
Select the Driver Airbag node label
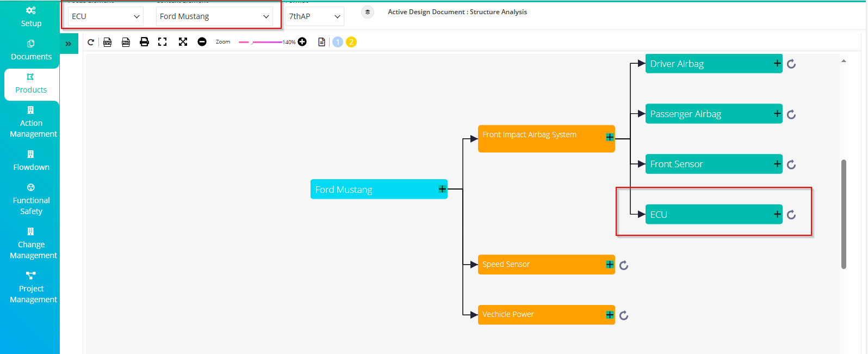[x=677, y=64]
